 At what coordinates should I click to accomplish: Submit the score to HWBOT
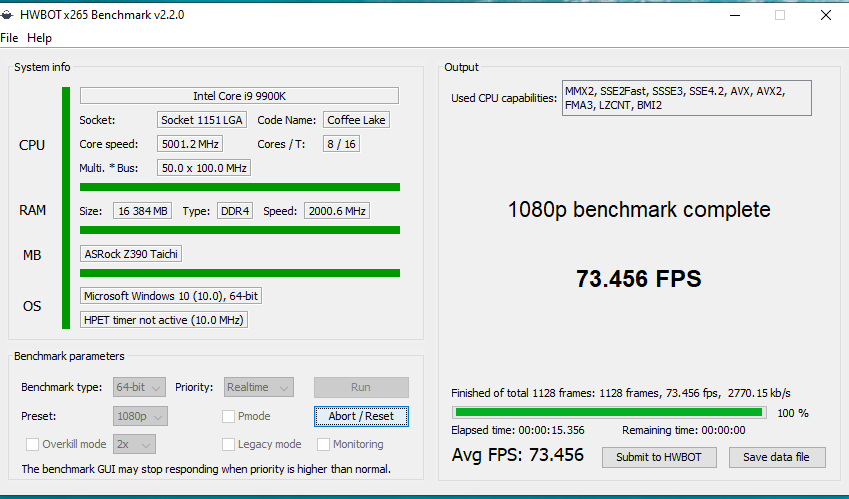click(659, 457)
